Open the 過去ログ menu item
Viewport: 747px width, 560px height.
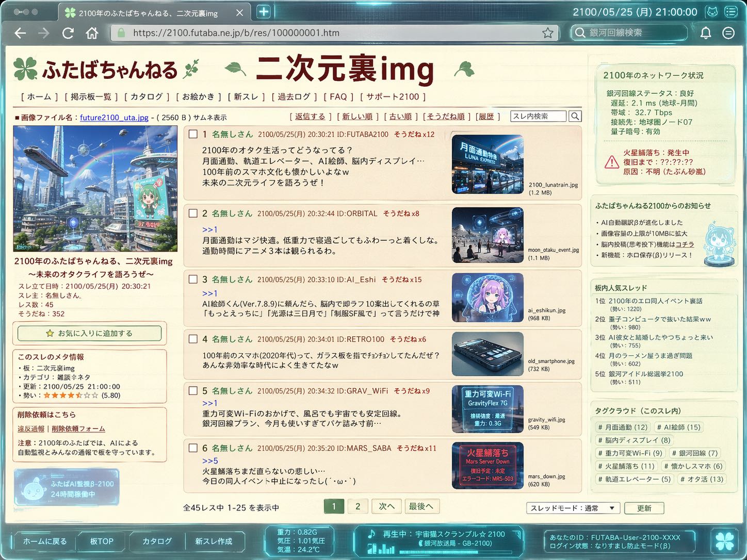tap(294, 97)
